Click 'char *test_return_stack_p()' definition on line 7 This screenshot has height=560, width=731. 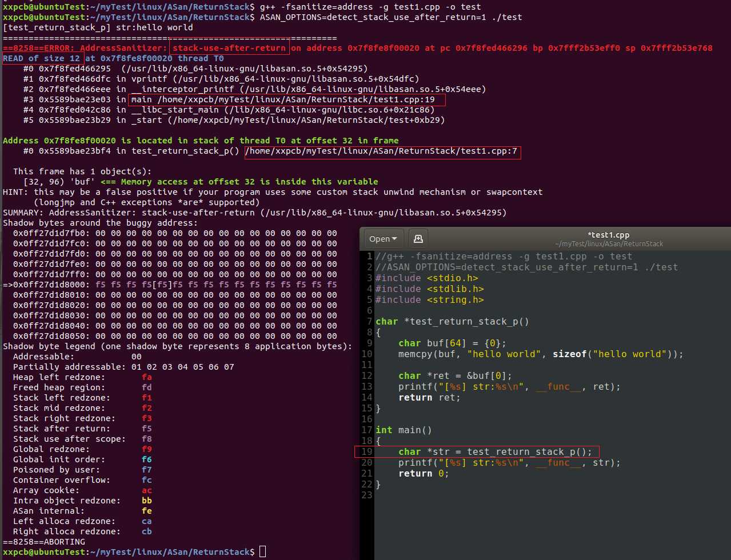[x=452, y=322]
